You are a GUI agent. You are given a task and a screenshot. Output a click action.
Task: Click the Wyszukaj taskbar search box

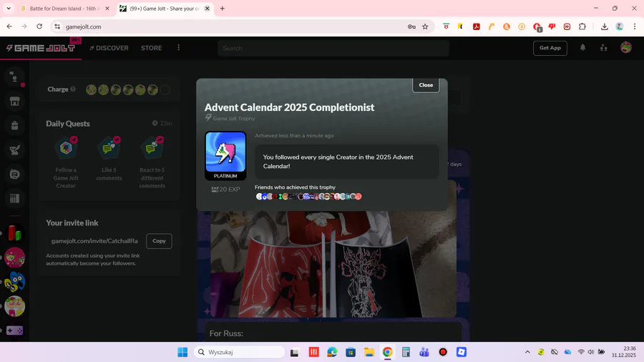pyautogui.click(x=240, y=352)
